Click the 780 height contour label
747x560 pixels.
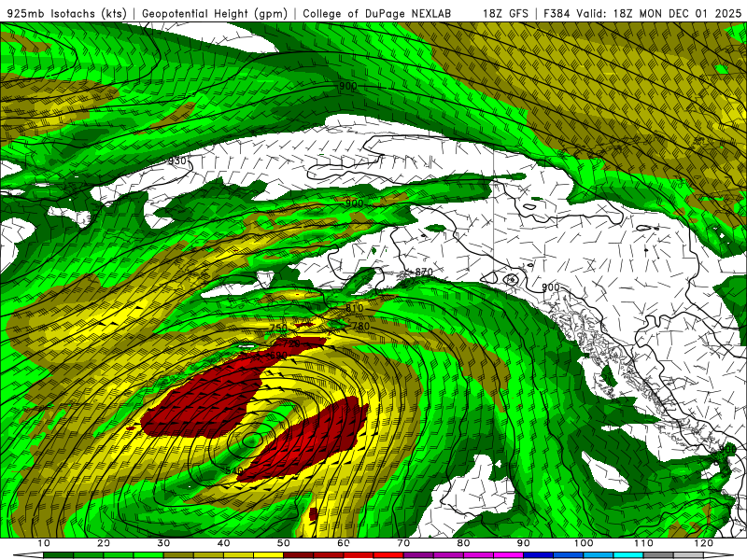click(360, 326)
